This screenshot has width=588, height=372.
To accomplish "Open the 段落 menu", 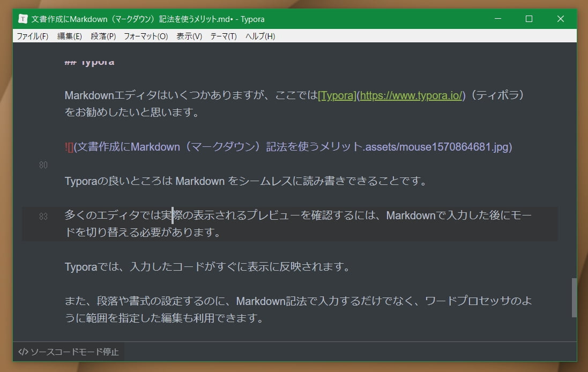I will (103, 36).
